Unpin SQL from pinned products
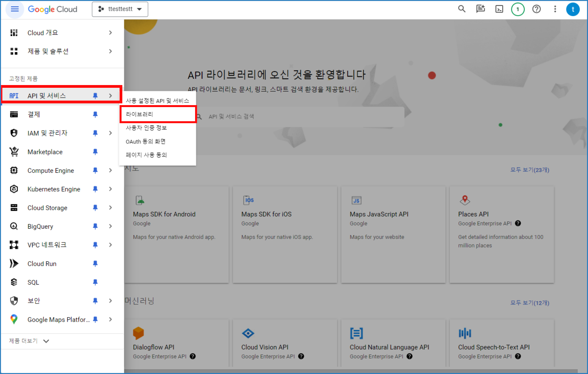This screenshot has width=588, height=374. click(x=95, y=282)
